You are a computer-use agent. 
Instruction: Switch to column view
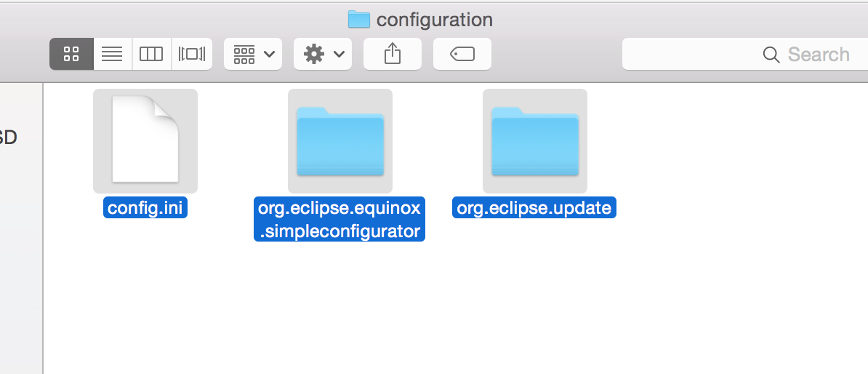[x=151, y=54]
